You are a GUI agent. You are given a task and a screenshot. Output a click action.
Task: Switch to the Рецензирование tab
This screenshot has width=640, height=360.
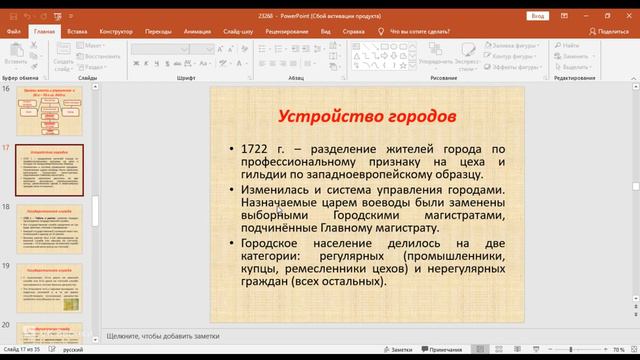tap(287, 31)
